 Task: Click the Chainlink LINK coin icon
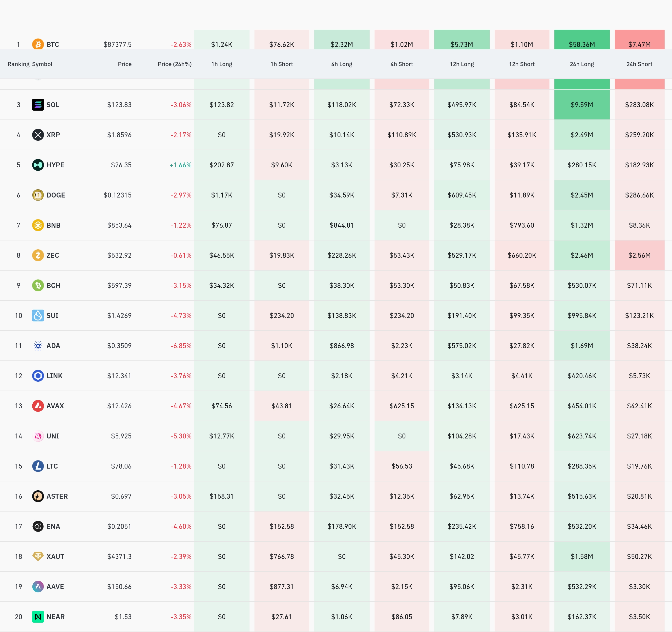pyautogui.click(x=38, y=375)
